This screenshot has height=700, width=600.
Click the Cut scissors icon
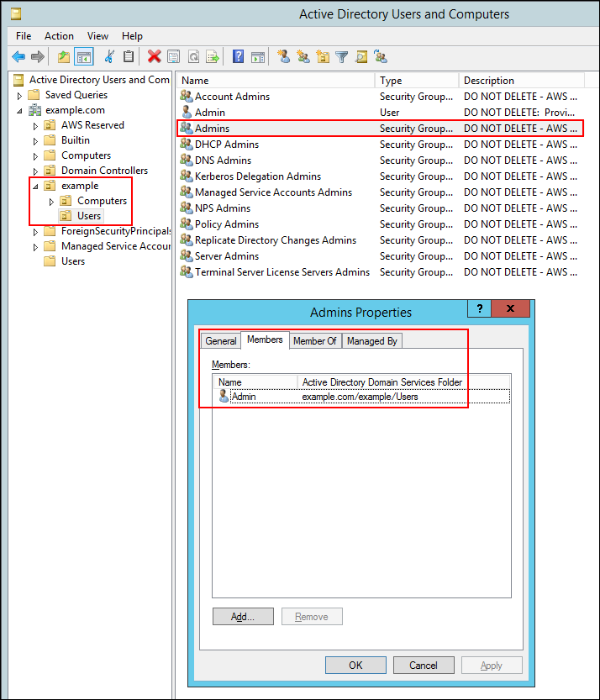pos(109,56)
